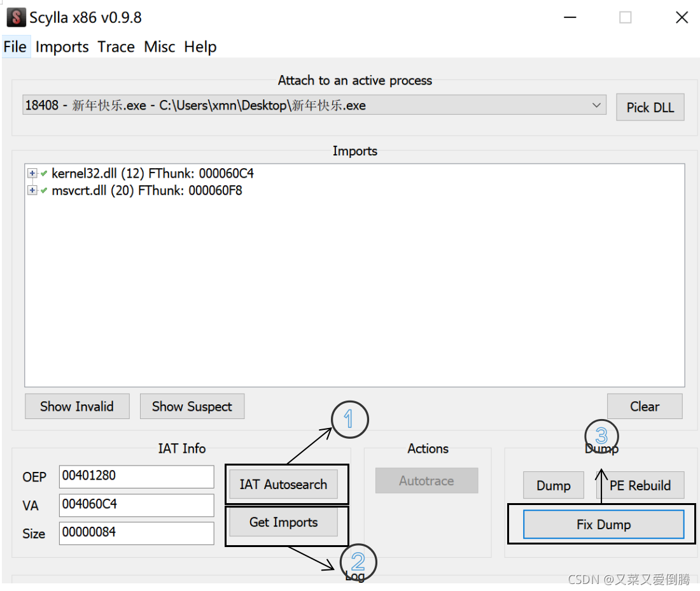The height and width of the screenshot is (591, 700).
Task: Open the File menu
Action: (15, 47)
